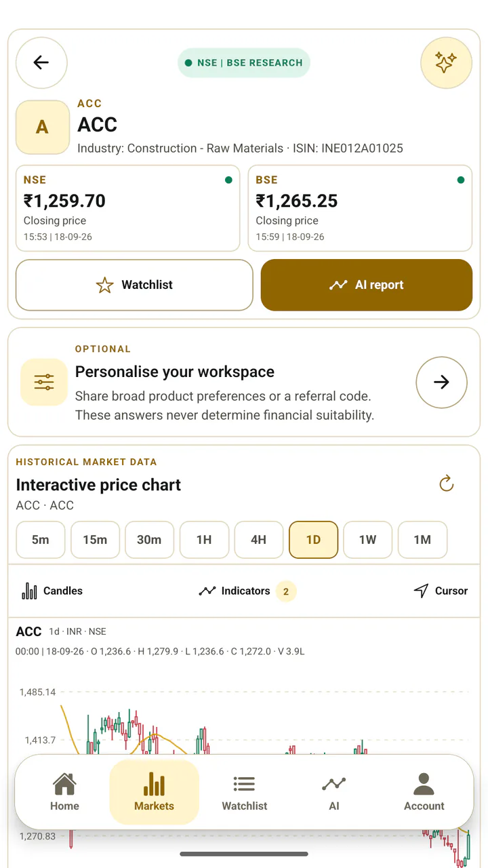Generate the AI report
The height and width of the screenshot is (868, 488).
[366, 285]
